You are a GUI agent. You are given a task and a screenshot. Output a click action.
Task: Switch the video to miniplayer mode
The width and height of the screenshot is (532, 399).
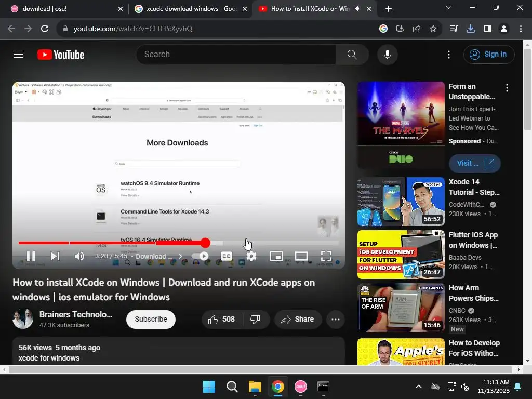[276, 256]
